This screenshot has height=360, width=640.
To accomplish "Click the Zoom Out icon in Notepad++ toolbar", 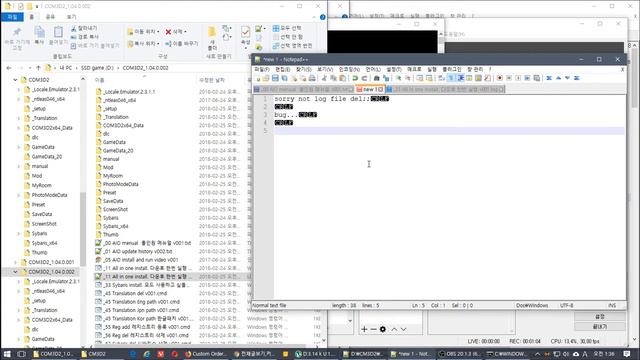I will point(407,78).
